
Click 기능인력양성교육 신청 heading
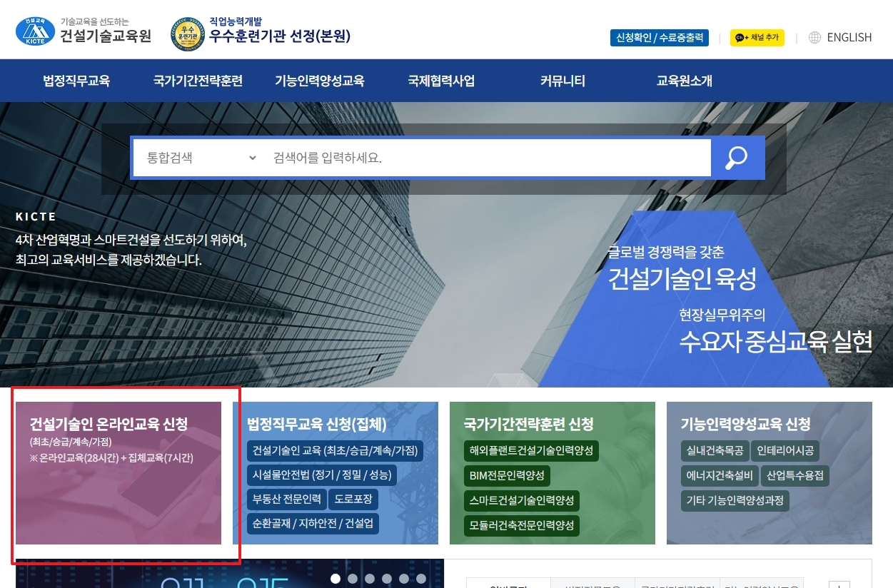pyautogui.click(x=746, y=425)
